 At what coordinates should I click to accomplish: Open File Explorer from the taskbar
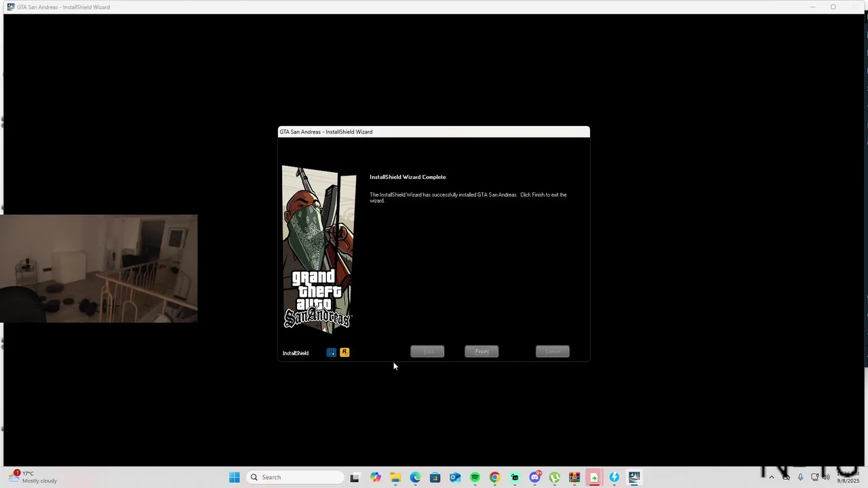395,477
